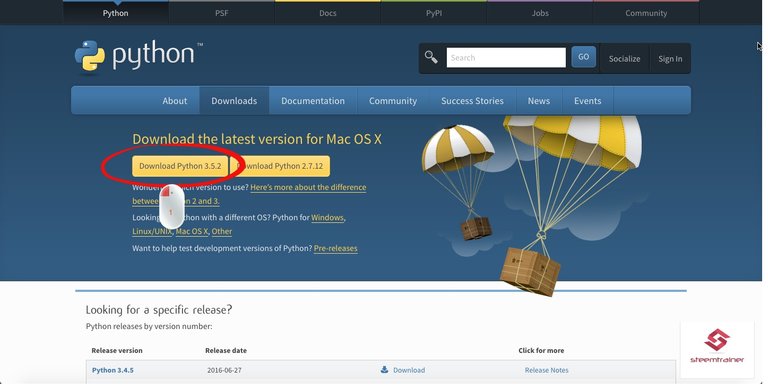The height and width of the screenshot is (385, 768).
Task: Focus the Search input field
Action: [x=506, y=58]
